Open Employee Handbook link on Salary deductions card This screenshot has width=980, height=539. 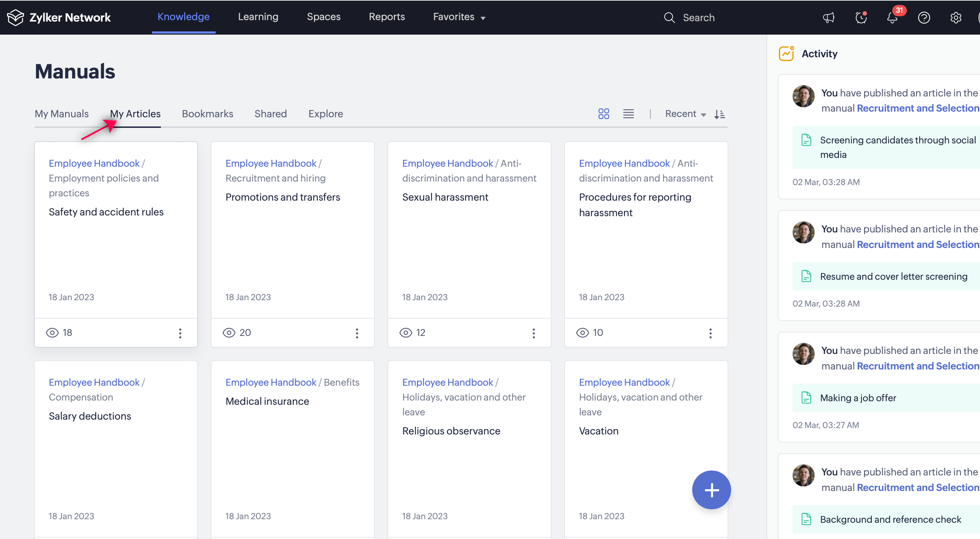[94, 382]
